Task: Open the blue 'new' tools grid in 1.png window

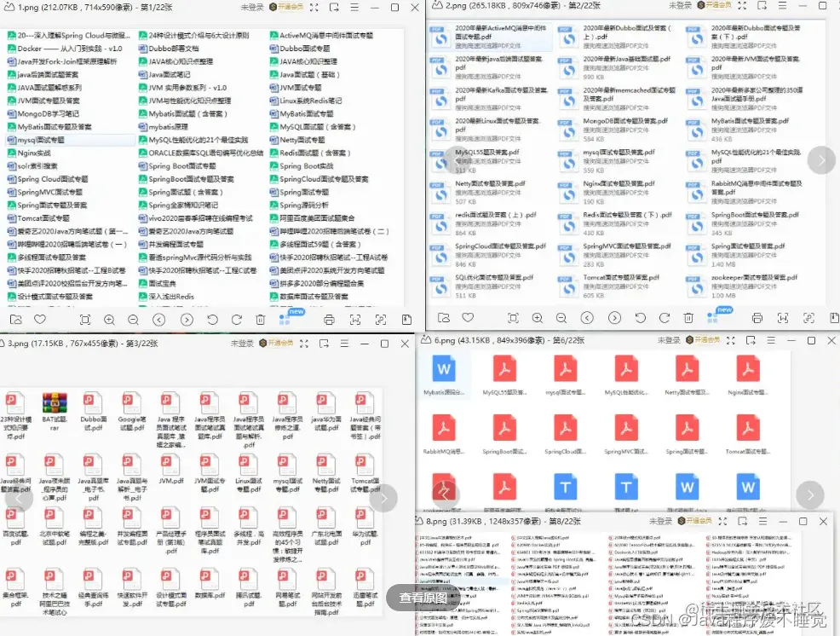Action: click(285, 320)
